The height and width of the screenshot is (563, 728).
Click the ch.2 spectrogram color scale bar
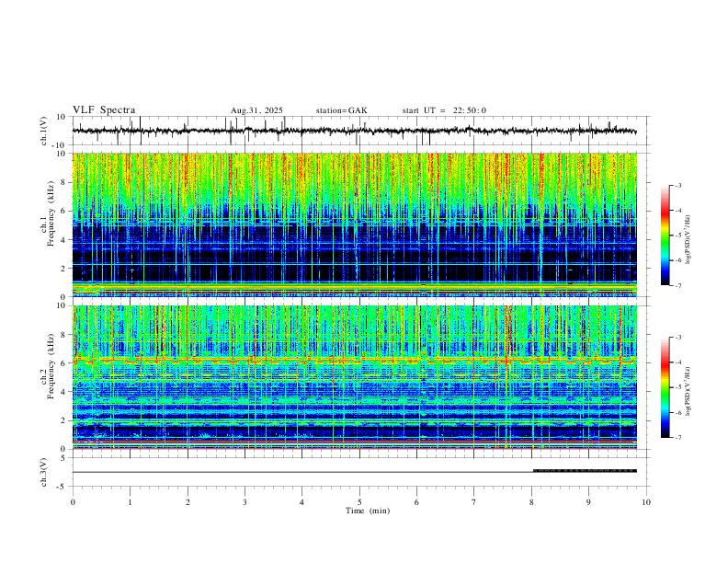coord(665,387)
